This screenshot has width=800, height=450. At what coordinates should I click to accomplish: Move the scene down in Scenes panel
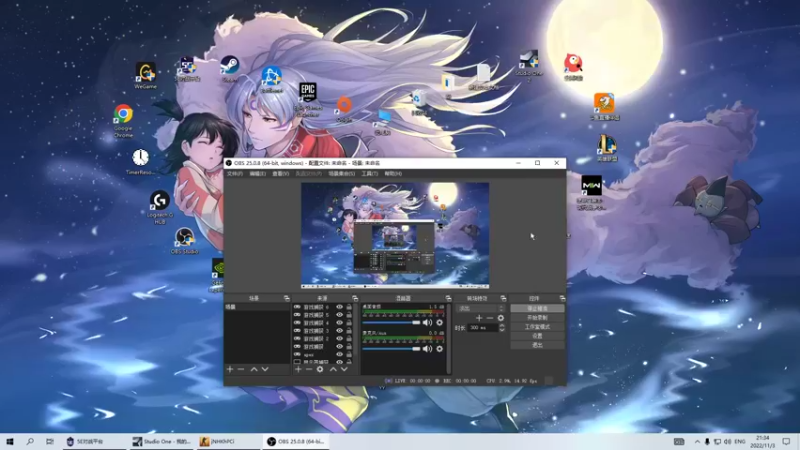pyautogui.click(x=265, y=369)
